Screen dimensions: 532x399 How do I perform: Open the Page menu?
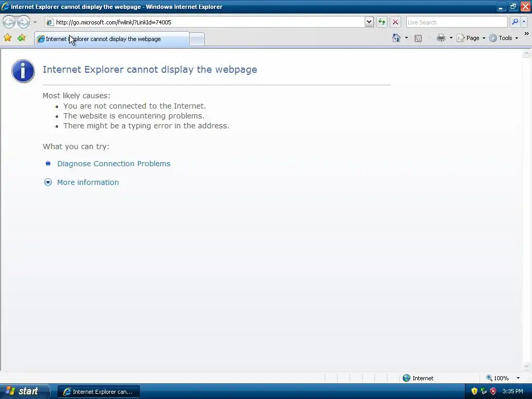(x=471, y=38)
